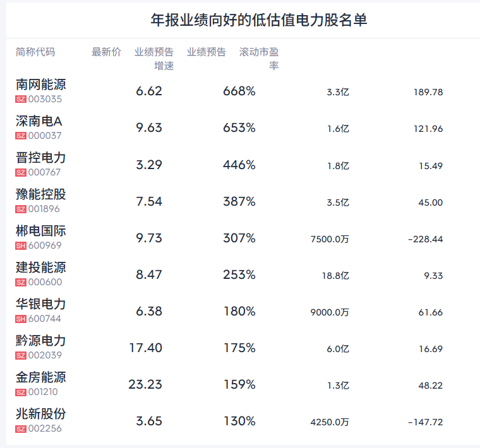Sort by the 滚动市盈率 column header

point(259,58)
